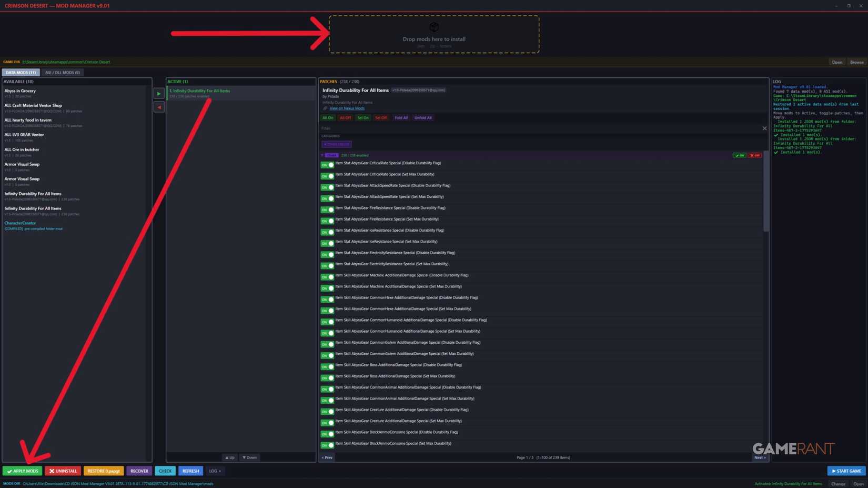
Task: Toggle FireResistance Set Max Durability patch
Action: 327,221
